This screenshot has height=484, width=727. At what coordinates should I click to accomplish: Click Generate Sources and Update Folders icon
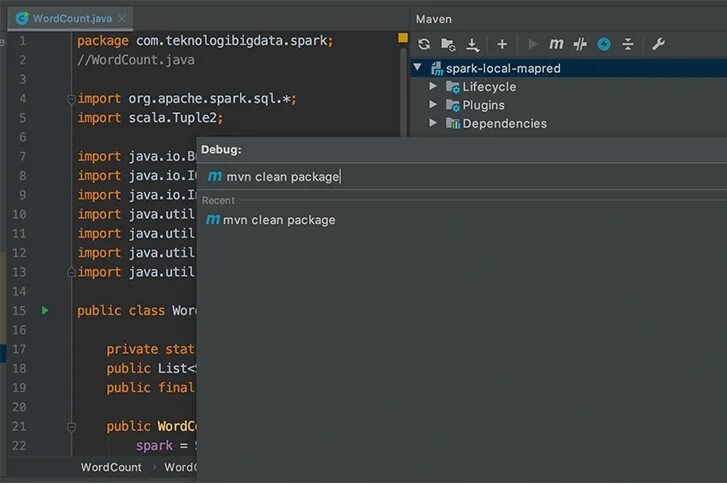(x=448, y=44)
